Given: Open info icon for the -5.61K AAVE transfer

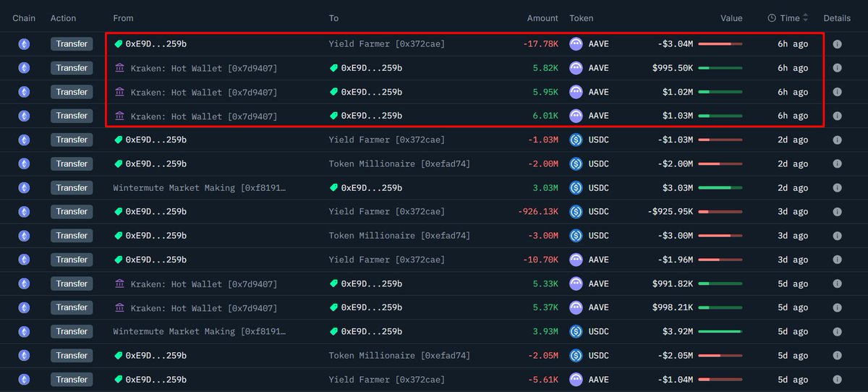Looking at the screenshot, I should (x=837, y=380).
